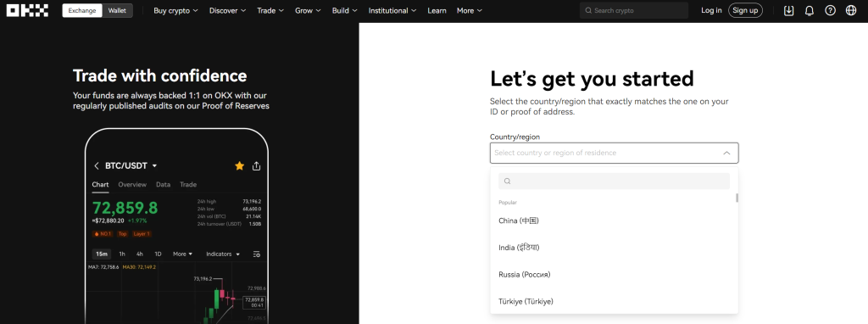Click the Sign up button
This screenshot has height=324, width=868.
pos(745,10)
